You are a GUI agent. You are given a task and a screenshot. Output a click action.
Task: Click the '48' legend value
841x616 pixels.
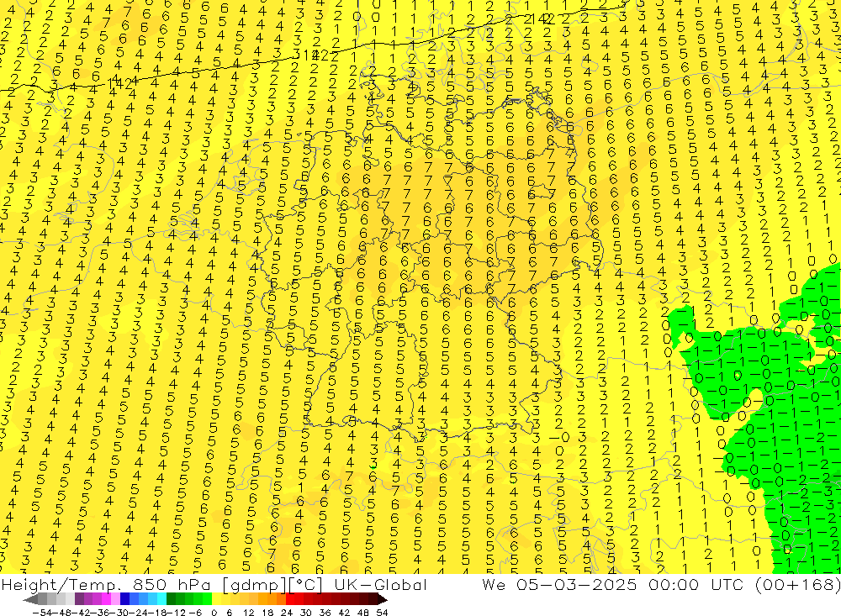(x=363, y=613)
